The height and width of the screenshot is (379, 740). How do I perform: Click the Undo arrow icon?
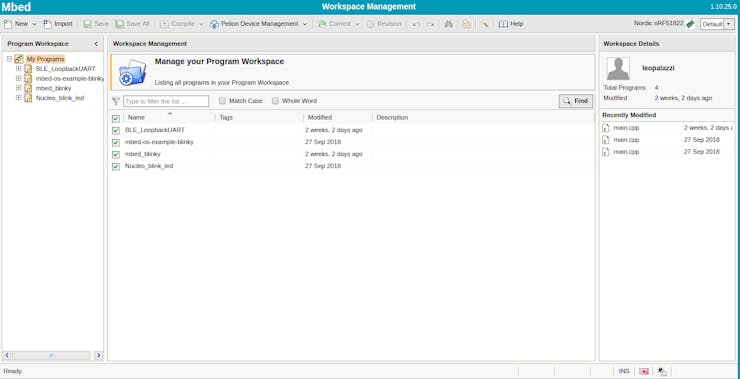click(416, 24)
